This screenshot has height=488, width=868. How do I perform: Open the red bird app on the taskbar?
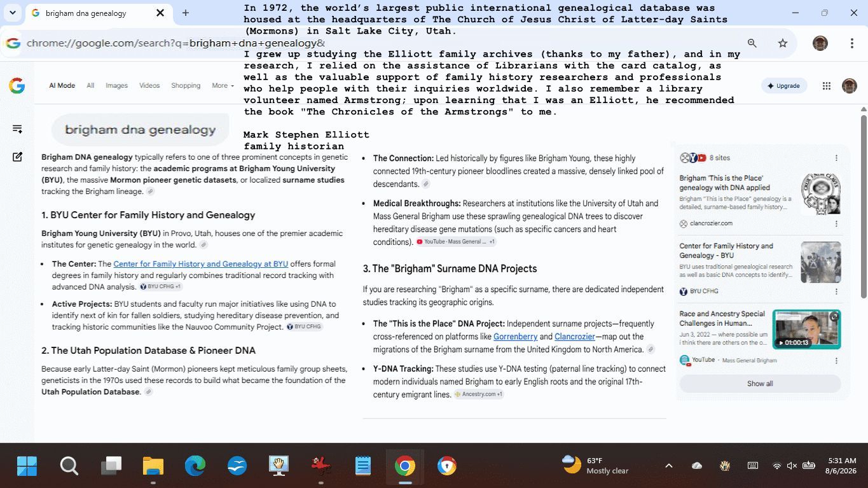pos(321,466)
